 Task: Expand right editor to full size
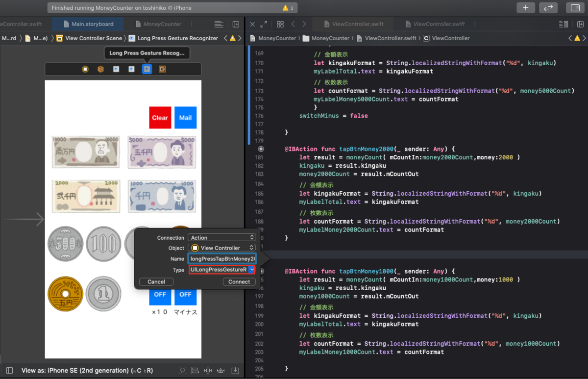264,24
